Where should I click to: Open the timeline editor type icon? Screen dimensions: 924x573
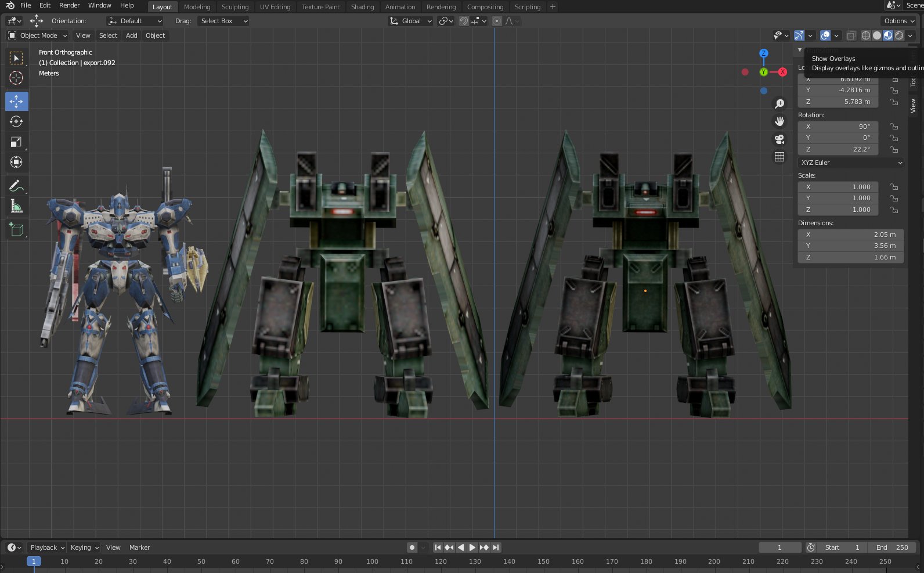point(14,547)
